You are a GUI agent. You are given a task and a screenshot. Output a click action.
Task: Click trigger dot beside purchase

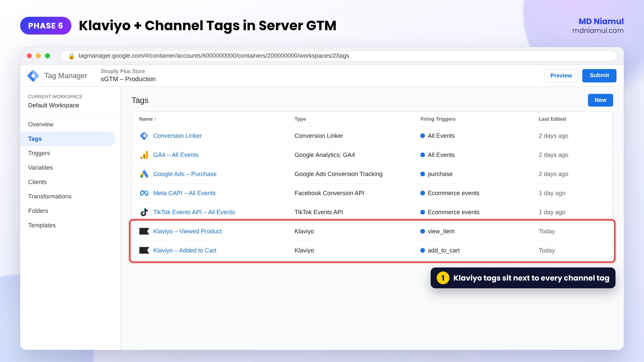click(x=423, y=174)
